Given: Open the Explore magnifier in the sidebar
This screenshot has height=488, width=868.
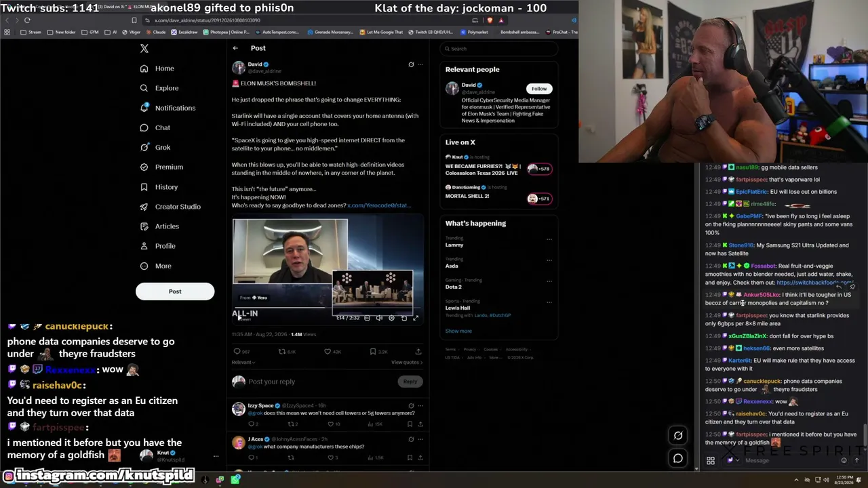Looking at the screenshot, I should pyautogui.click(x=144, y=88).
